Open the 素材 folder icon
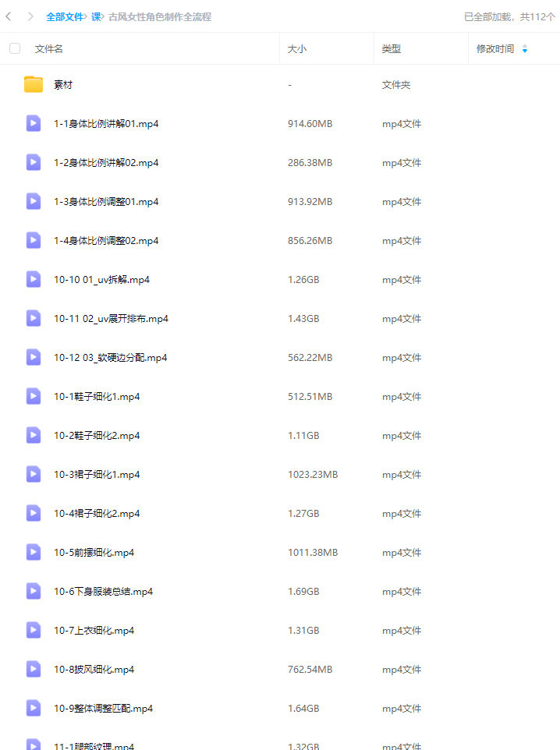 34,85
